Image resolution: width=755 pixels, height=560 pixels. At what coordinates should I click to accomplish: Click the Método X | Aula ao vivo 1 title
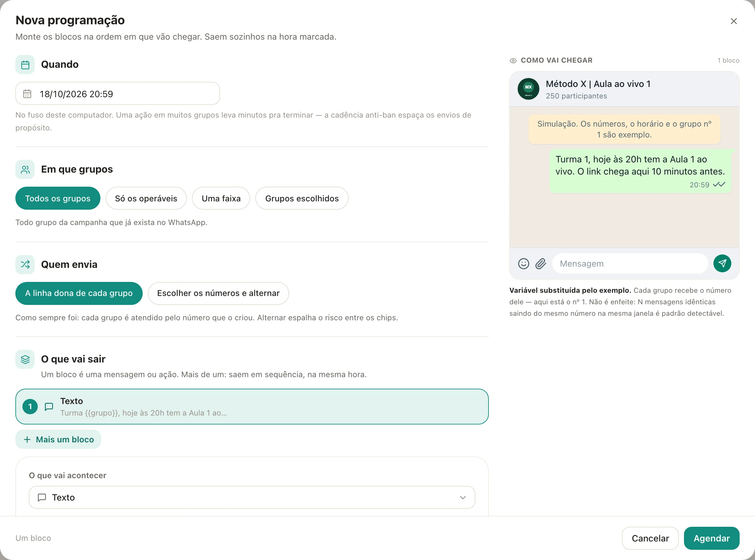(x=598, y=84)
